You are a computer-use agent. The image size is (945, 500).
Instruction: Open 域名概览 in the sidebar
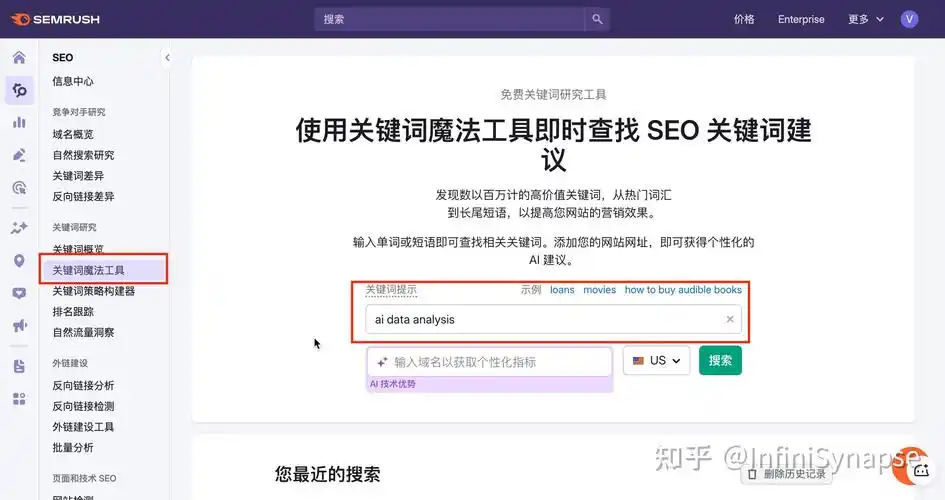[73, 134]
